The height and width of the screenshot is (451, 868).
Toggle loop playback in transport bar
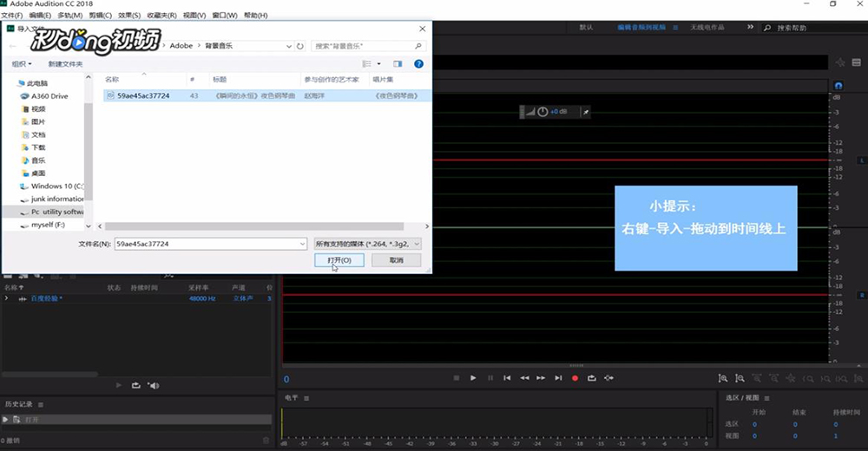(x=592, y=378)
